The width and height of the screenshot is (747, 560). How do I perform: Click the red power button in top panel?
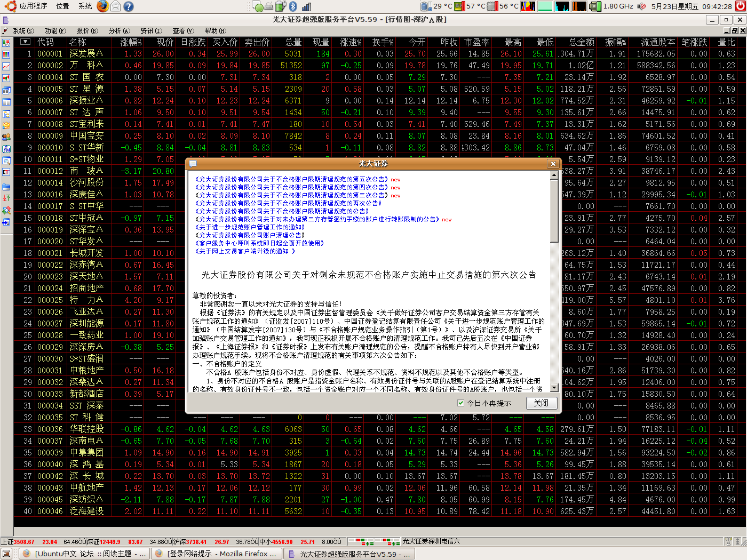coord(740,6)
